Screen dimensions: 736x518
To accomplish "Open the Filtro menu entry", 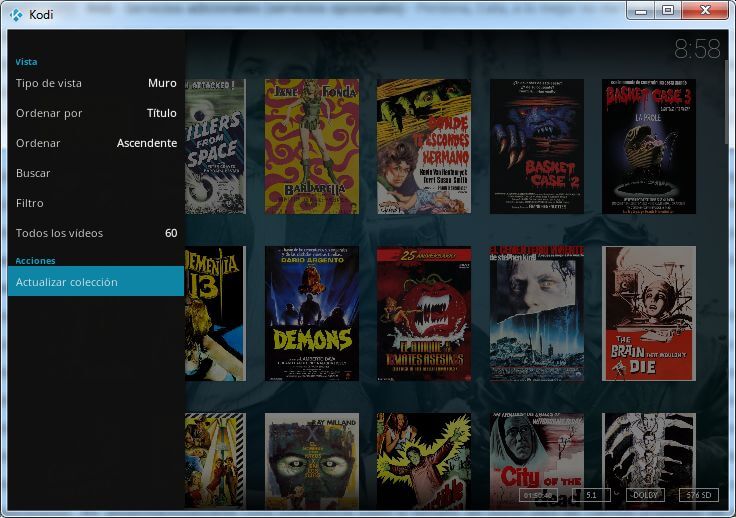I will (96, 203).
